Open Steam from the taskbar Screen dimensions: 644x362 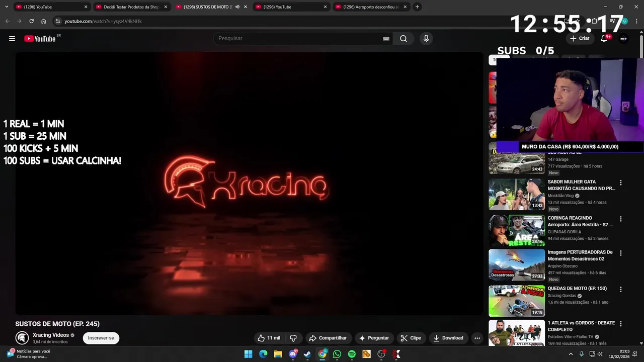(307, 354)
